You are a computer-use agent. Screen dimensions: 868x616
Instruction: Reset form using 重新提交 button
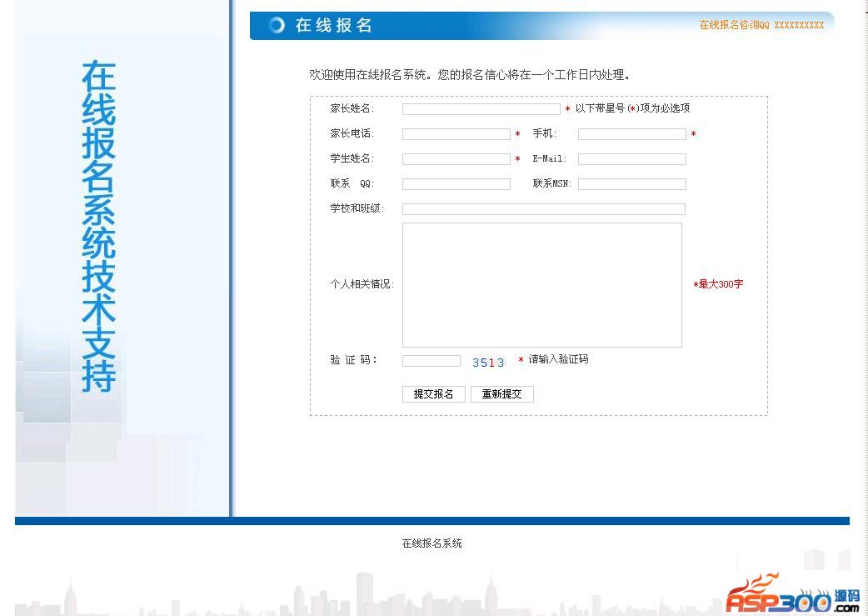(502, 394)
